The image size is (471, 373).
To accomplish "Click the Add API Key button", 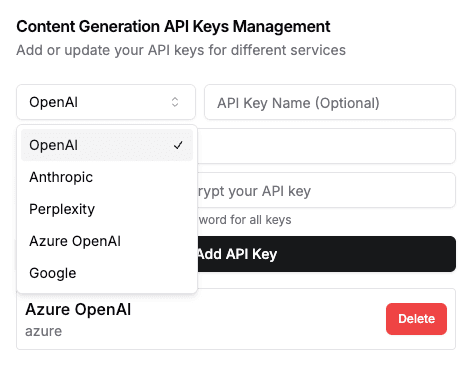I will point(326,254).
